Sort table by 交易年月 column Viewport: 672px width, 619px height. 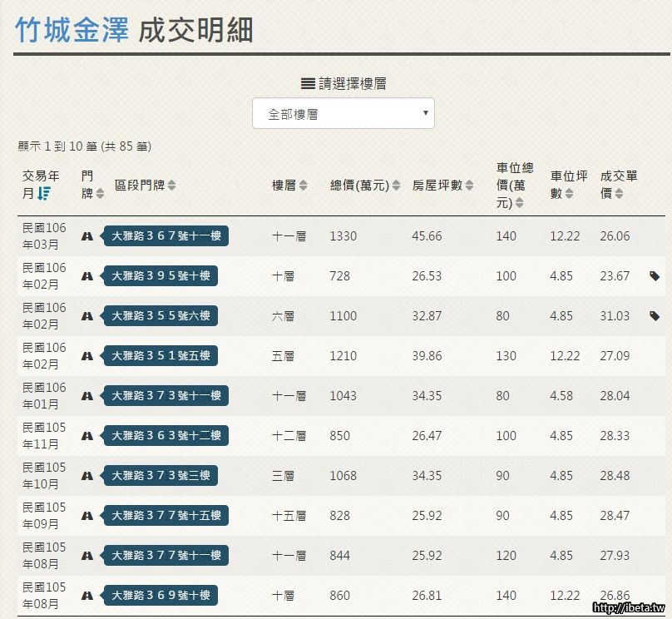[40, 185]
